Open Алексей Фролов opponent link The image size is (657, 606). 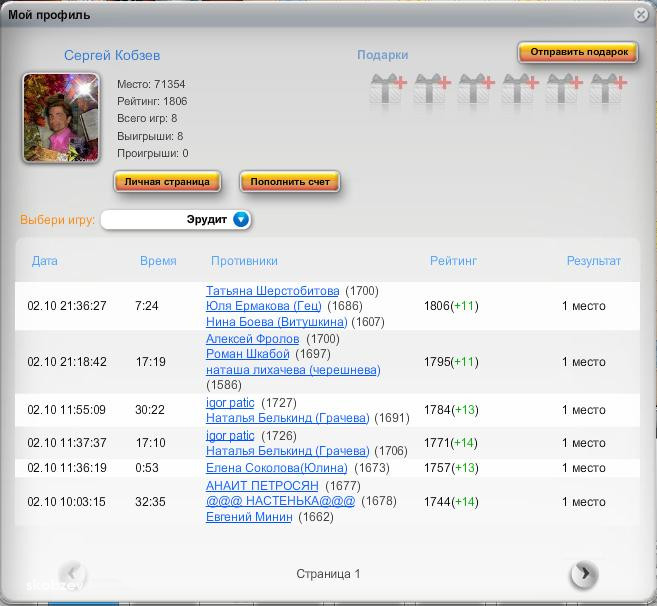pos(252,339)
